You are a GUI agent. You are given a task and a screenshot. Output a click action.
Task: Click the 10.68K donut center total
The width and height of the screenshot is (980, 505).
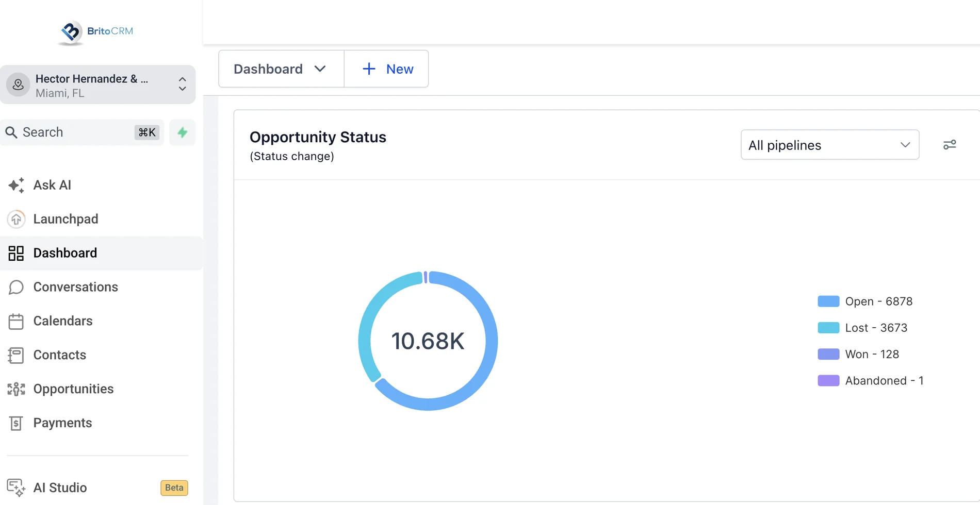(428, 341)
